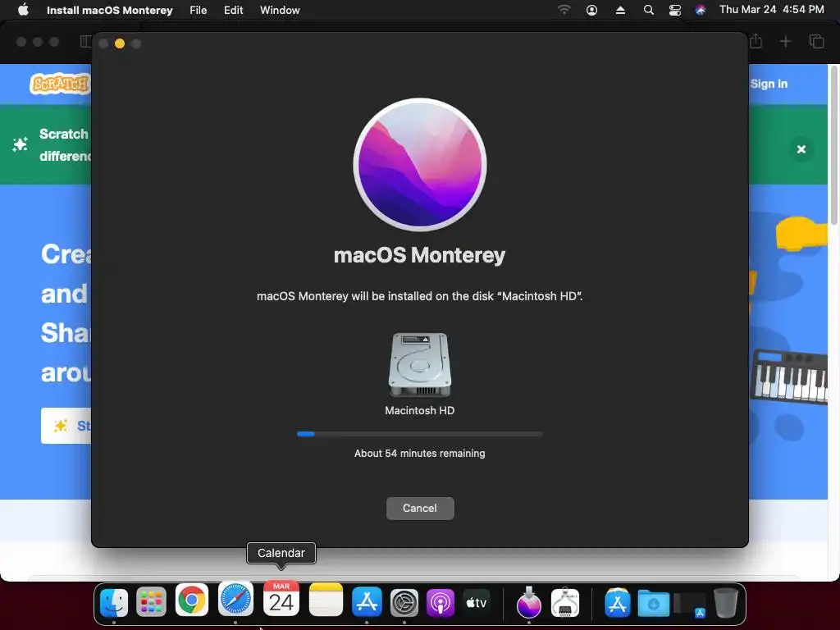Viewport: 840px width, 630px height.
Task: Open the Applications folder in the Dock
Action: 617,603
